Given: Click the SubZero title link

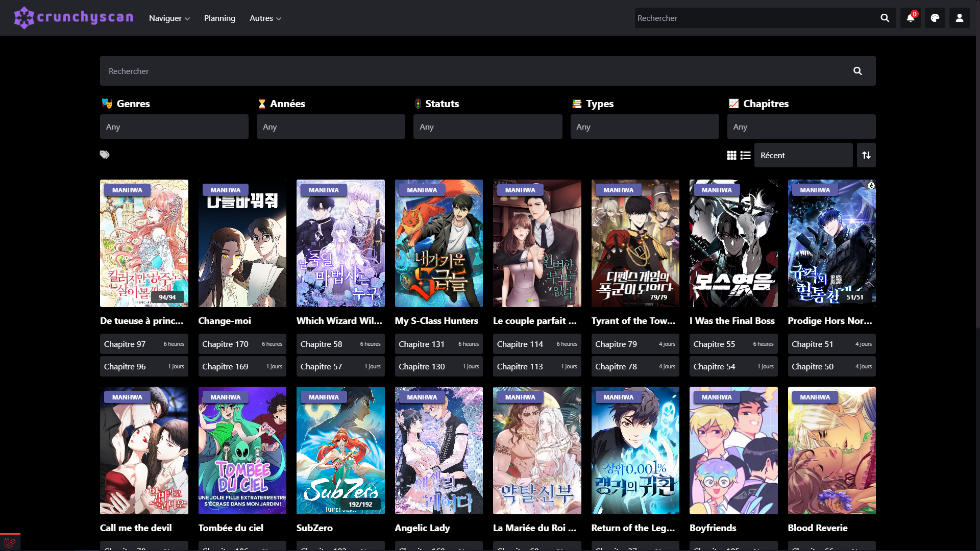Looking at the screenshot, I should (314, 528).
